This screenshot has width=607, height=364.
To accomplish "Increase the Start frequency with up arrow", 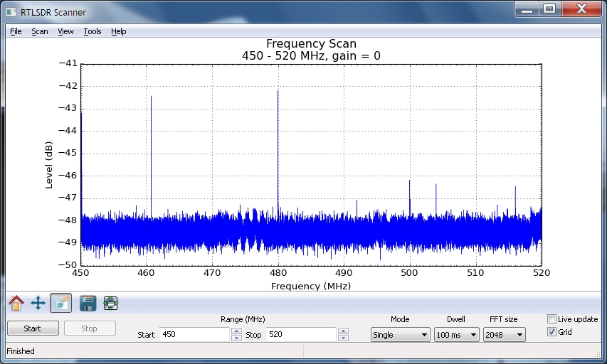I will click(236, 331).
